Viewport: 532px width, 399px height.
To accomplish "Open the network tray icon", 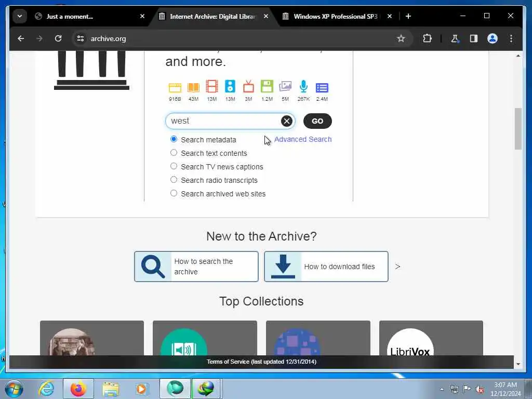I will pyautogui.click(x=454, y=389).
